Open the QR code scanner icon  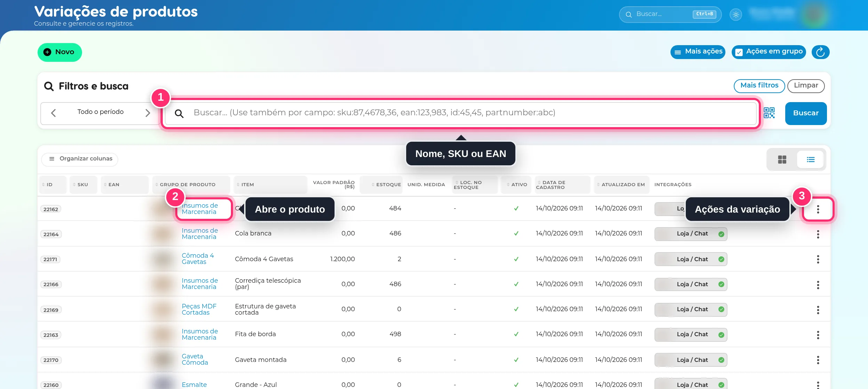[x=769, y=113]
